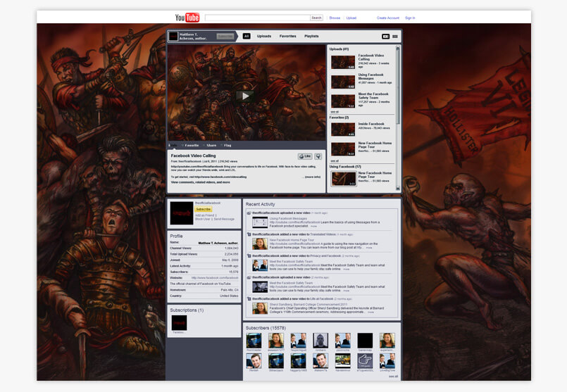This screenshot has width=567, height=392.
Task: Click the Using Facebook Messages activity thumbnail
Action: tap(260, 222)
